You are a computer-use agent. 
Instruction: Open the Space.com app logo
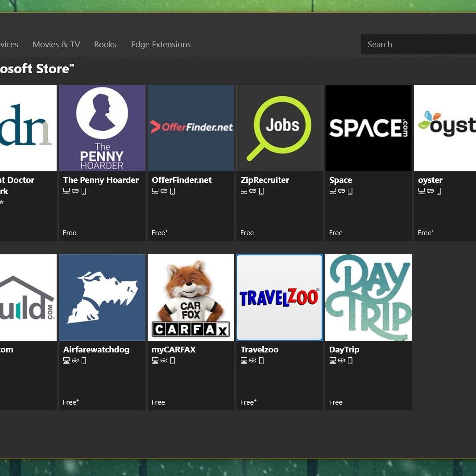click(368, 128)
